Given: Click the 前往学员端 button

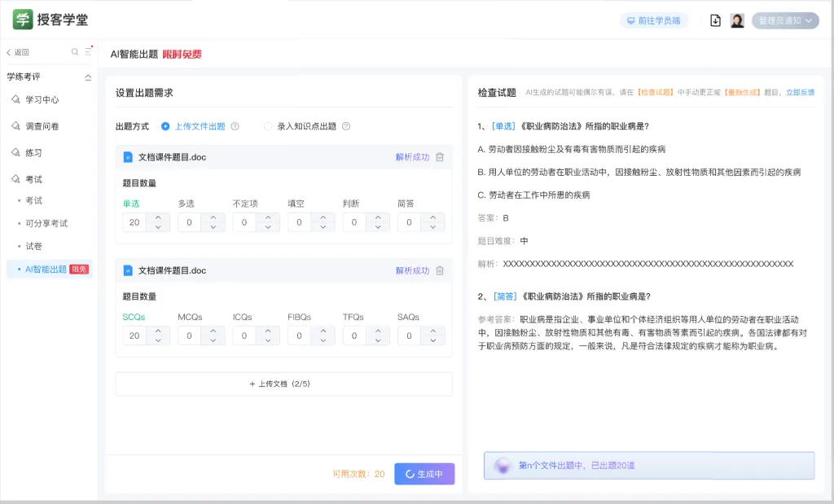Looking at the screenshot, I should click(653, 20).
